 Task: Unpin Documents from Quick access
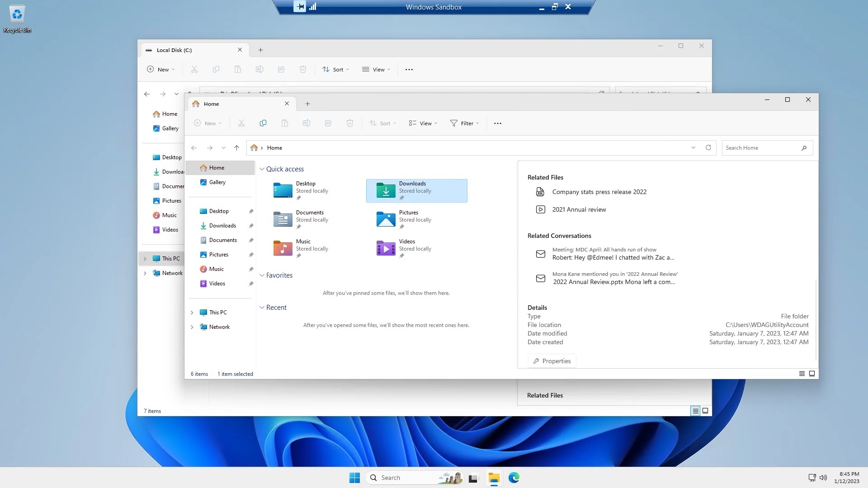[251, 240]
